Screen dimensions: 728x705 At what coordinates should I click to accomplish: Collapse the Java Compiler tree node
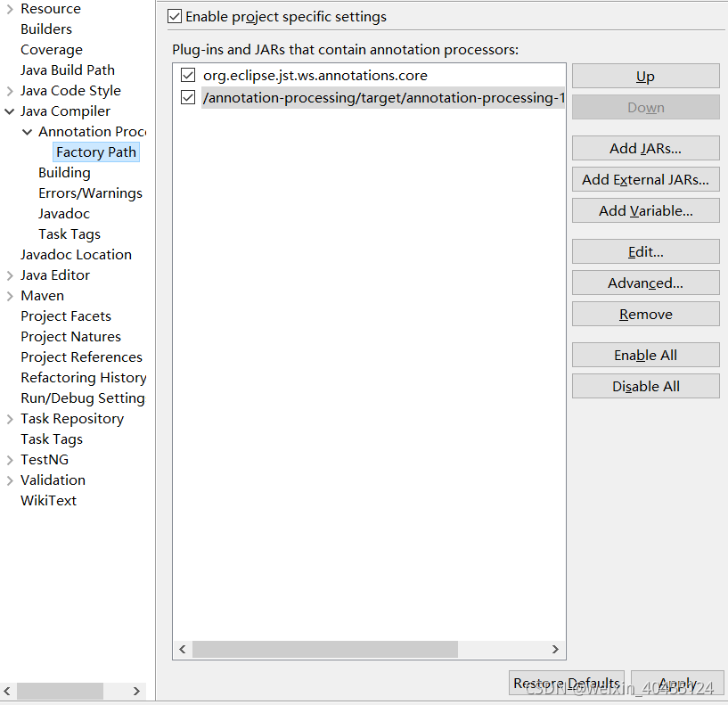[x=9, y=111]
